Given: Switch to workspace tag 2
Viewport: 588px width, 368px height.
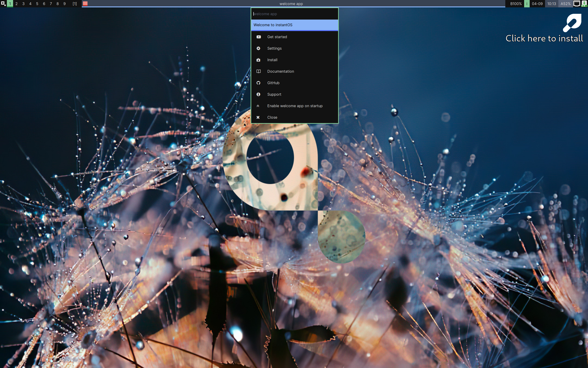Looking at the screenshot, I should tap(17, 3).
